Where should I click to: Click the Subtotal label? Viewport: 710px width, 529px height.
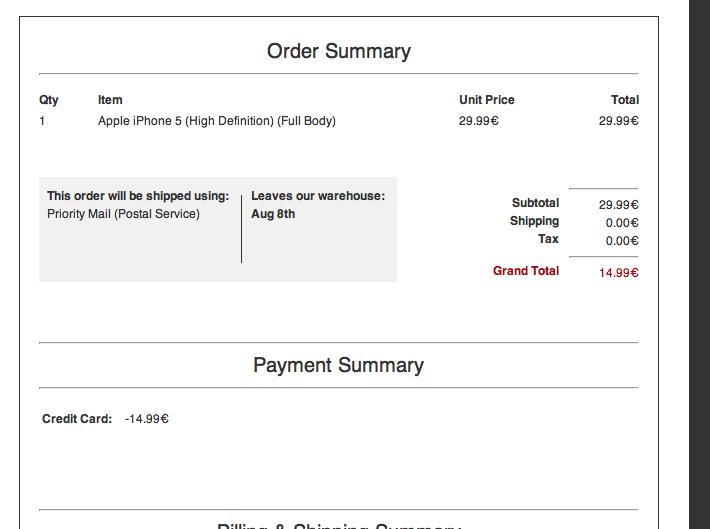pos(536,202)
